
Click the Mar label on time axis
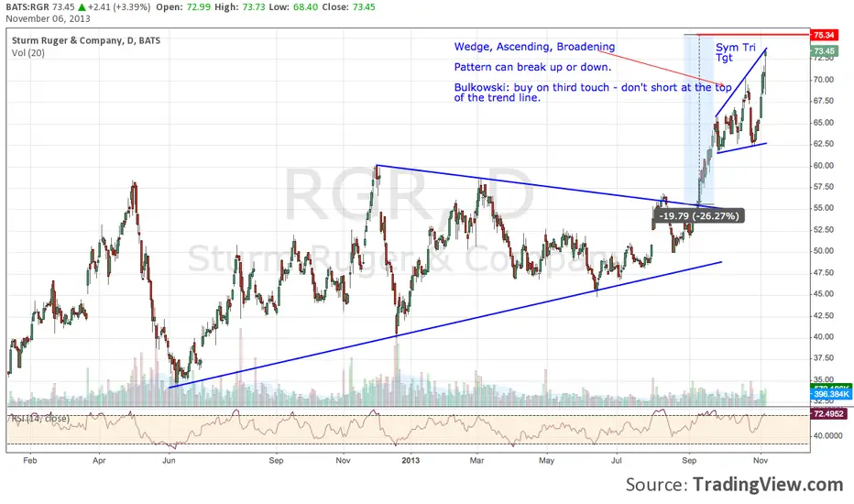(x=476, y=460)
